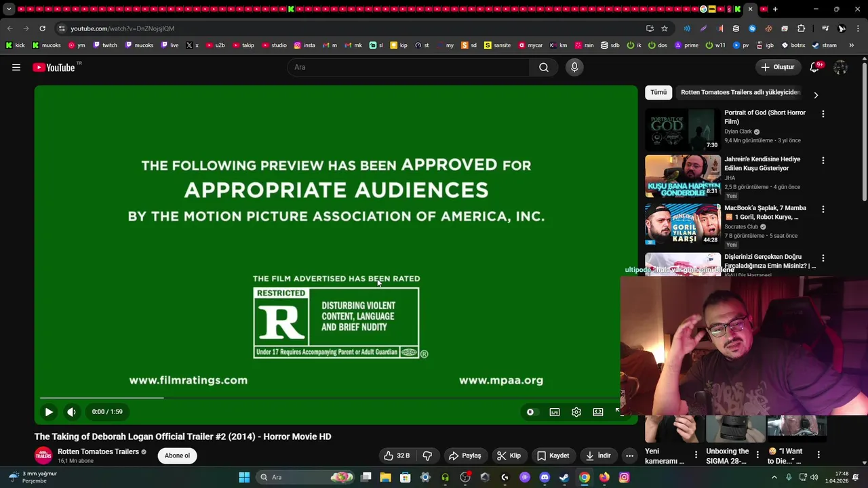Click the YouTube search magnifier button

click(544, 67)
